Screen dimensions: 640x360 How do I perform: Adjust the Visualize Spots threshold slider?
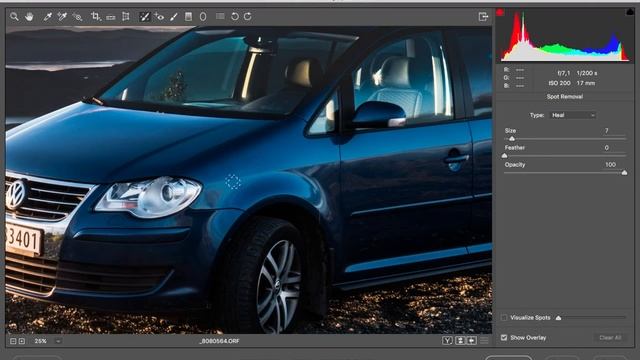(558, 318)
